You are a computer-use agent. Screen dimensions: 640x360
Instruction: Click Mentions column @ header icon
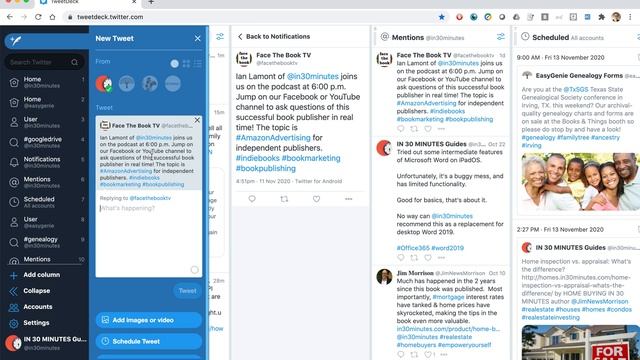pos(384,37)
